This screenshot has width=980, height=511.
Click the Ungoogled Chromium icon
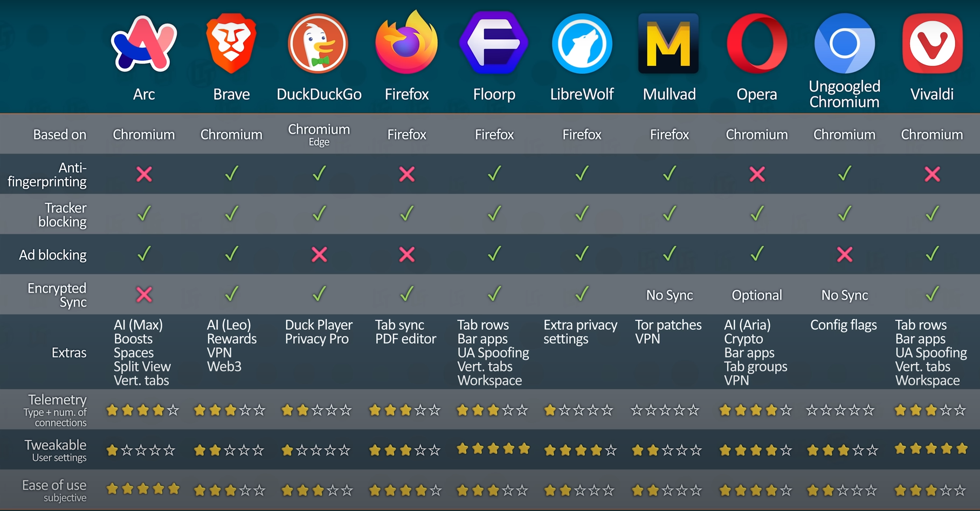844,44
